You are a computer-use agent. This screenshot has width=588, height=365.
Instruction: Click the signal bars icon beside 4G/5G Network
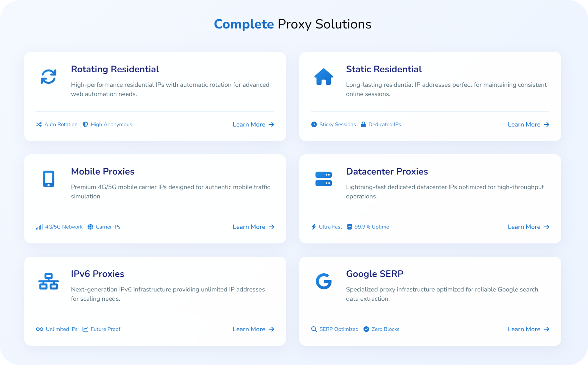click(39, 227)
